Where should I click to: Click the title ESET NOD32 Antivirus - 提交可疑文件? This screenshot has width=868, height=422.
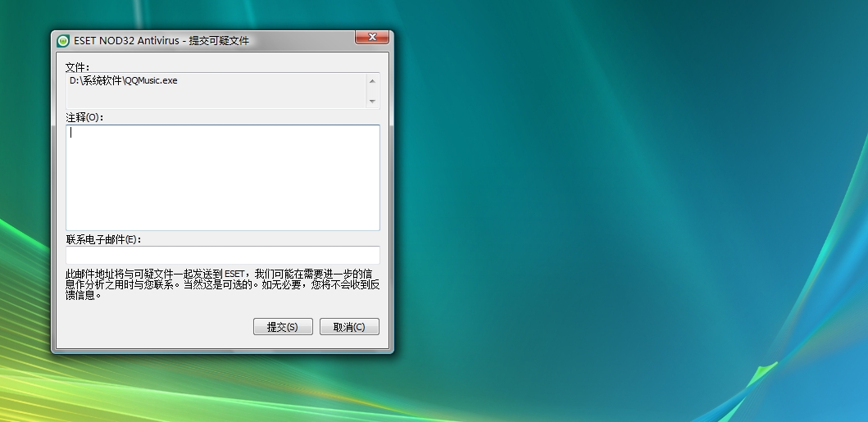point(161,41)
